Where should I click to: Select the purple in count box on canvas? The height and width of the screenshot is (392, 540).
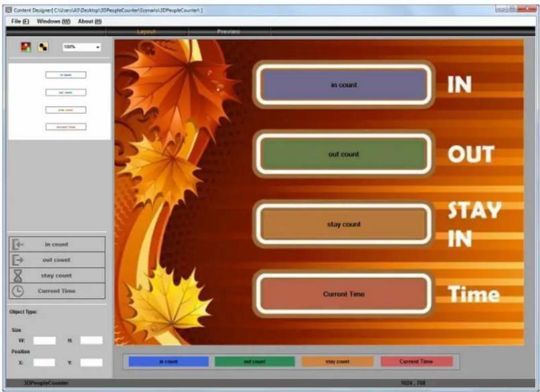[344, 85]
